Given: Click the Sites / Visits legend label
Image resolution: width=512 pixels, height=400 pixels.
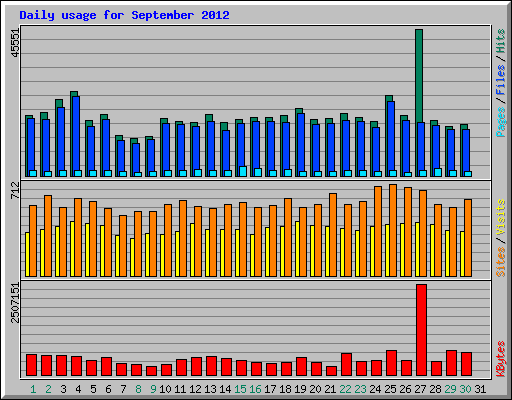Looking at the screenshot, I should [x=500, y=238].
